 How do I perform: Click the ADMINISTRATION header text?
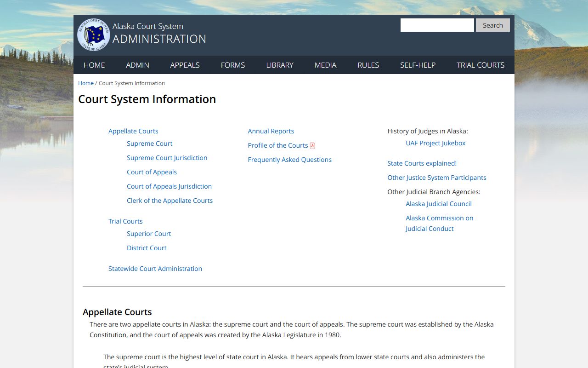159,39
